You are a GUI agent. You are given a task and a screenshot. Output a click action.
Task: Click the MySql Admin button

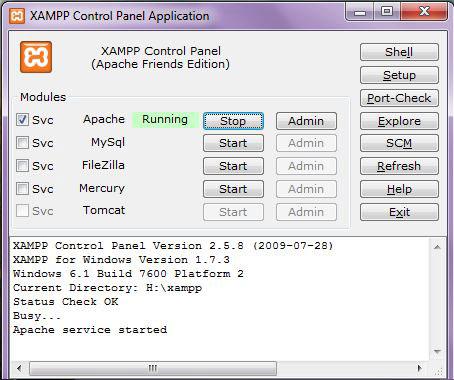click(306, 143)
